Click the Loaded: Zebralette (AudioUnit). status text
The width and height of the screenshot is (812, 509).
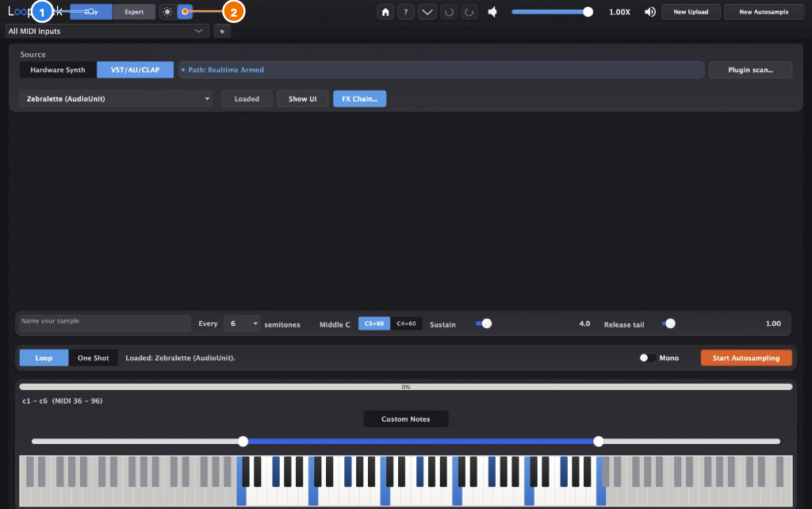click(x=180, y=358)
